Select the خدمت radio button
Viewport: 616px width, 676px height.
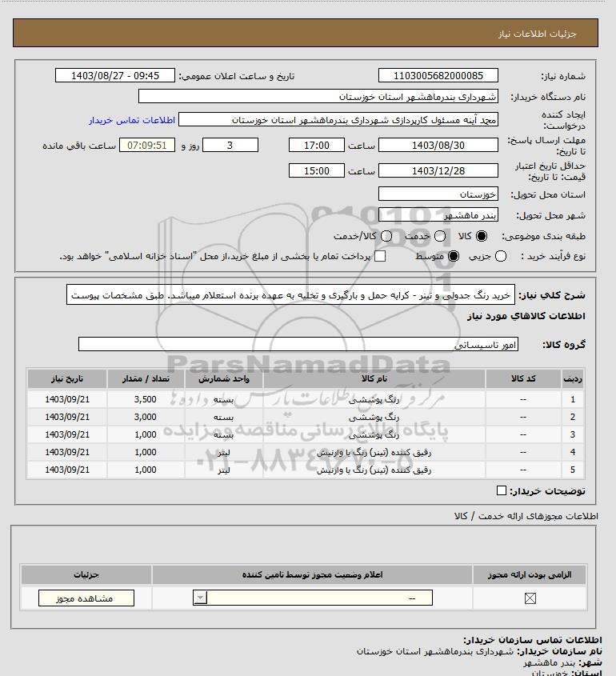pyautogui.click(x=440, y=236)
